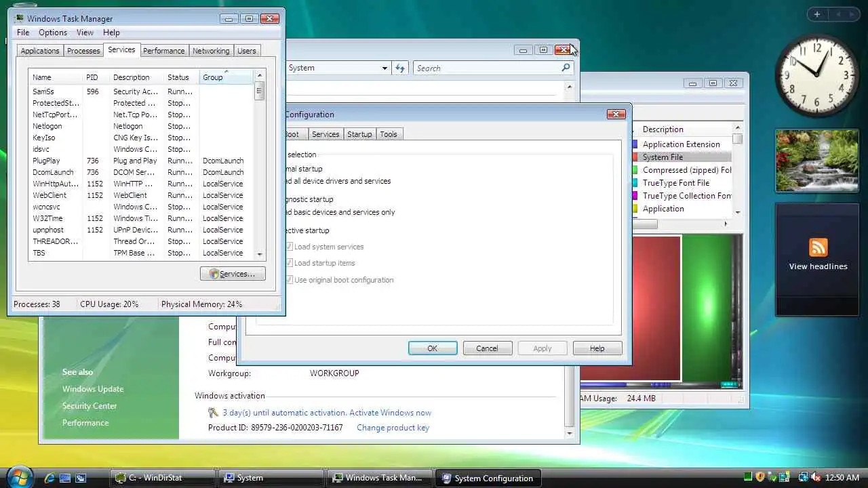
Task: Click the RSS feed headlines icon
Action: pyautogui.click(x=818, y=247)
